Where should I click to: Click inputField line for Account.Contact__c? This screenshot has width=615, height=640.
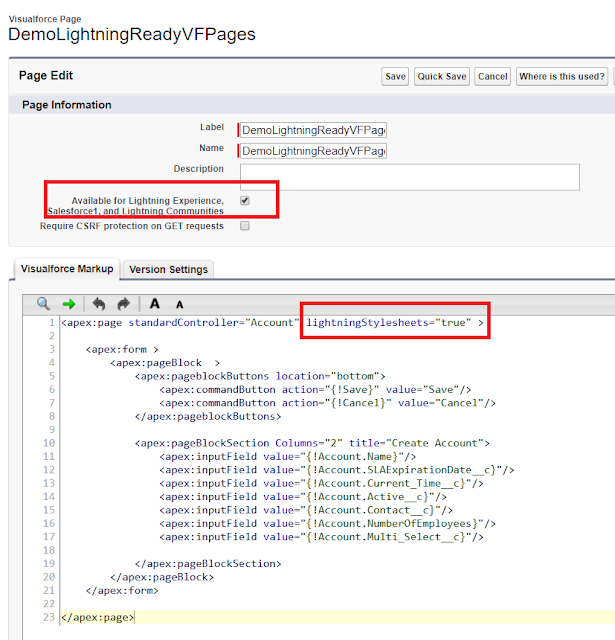click(x=306, y=510)
